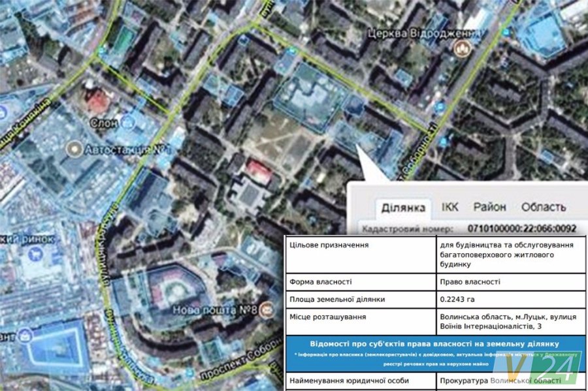Open the Область tab

point(543,207)
